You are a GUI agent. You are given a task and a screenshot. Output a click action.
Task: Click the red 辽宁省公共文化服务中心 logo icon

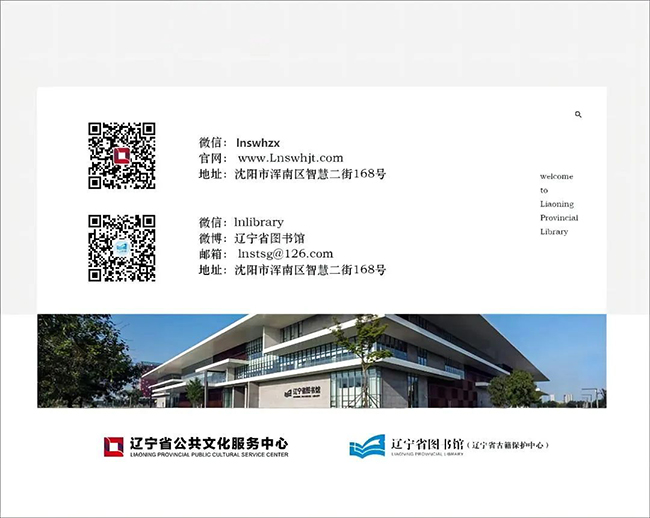tap(114, 447)
